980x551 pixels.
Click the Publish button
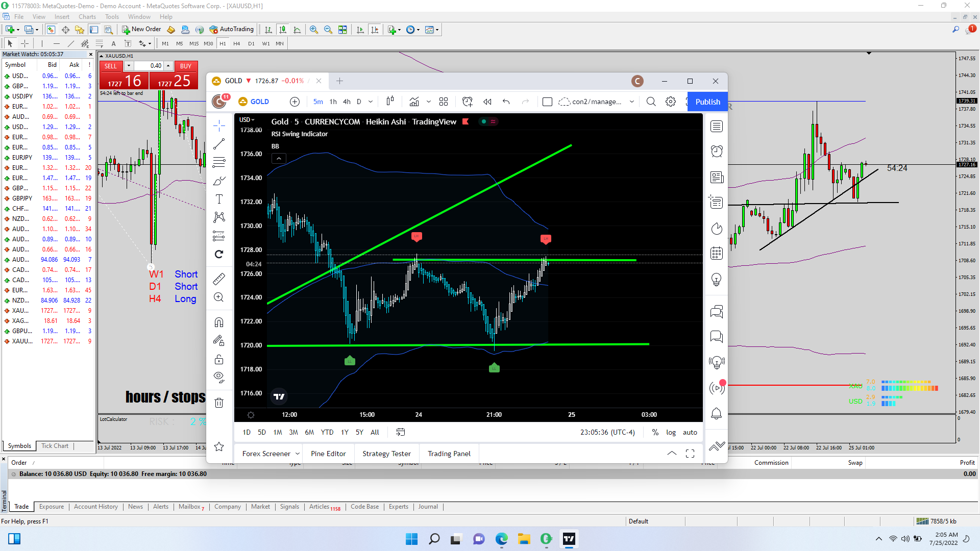pyautogui.click(x=707, y=102)
